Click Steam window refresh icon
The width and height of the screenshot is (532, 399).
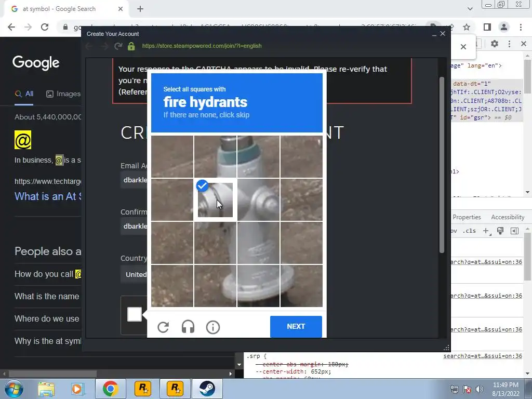tap(118, 46)
